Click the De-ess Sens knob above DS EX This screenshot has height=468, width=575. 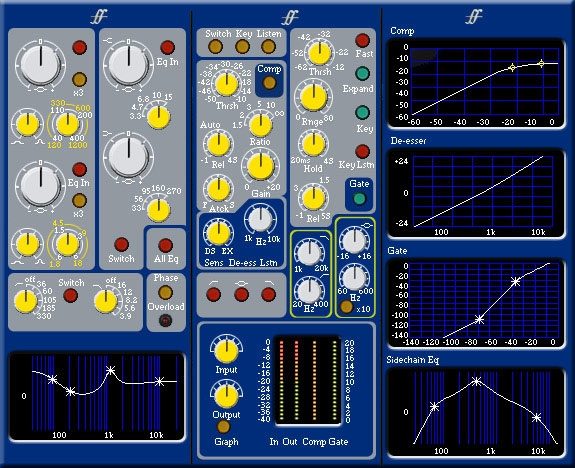pos(219,233)
